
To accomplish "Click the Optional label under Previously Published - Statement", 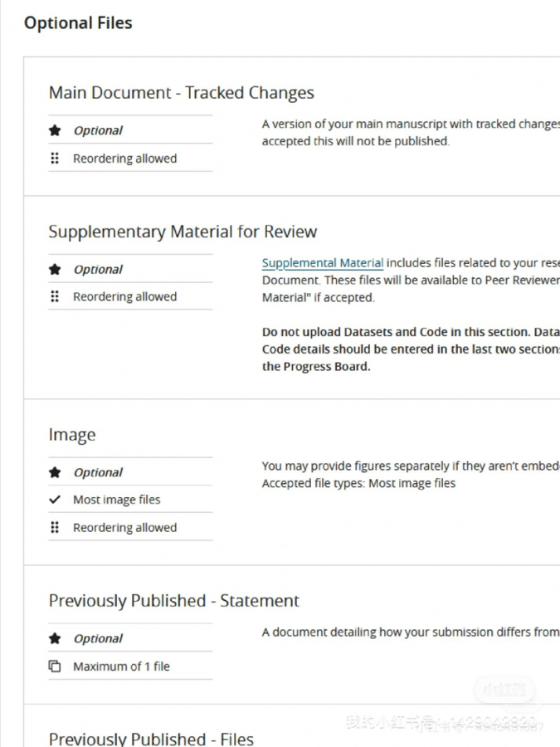I will click(x=98, y=638).
